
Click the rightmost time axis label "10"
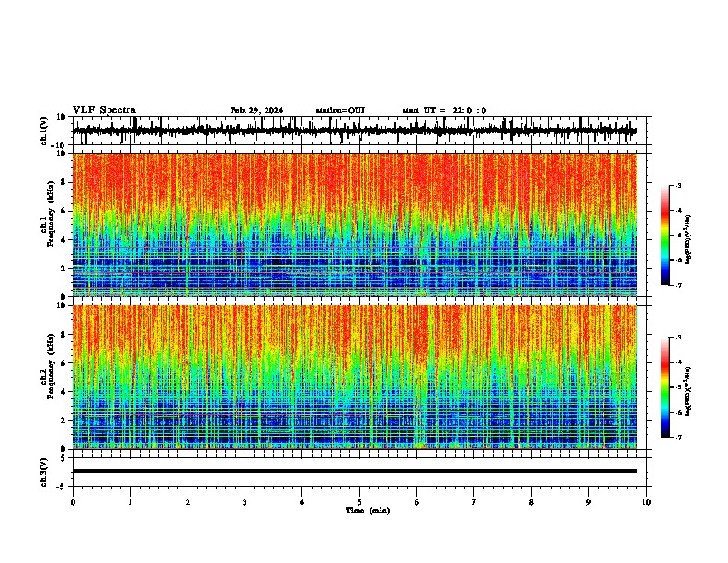(x=646, y=502)
